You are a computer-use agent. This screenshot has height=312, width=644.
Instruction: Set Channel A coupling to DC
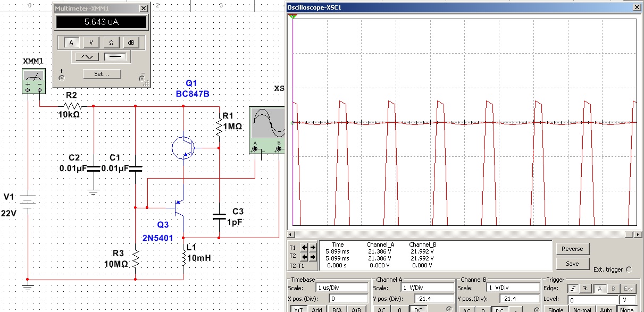pyautogui.click(x=418, y=309)
